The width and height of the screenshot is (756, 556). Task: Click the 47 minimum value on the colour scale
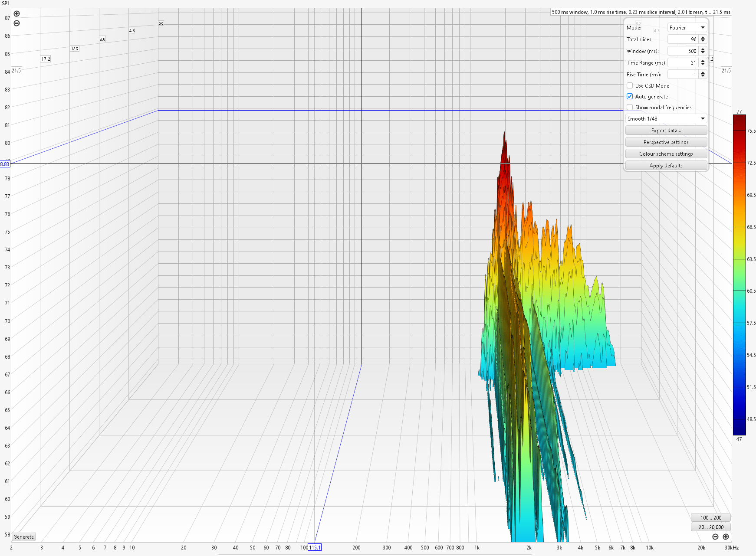click(x=739, y=439)
